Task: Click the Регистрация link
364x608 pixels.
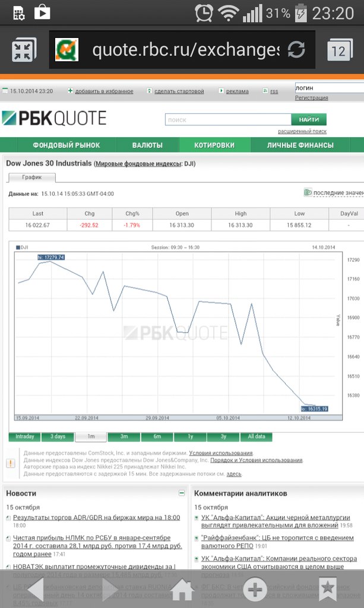Action: pos(311,98)
